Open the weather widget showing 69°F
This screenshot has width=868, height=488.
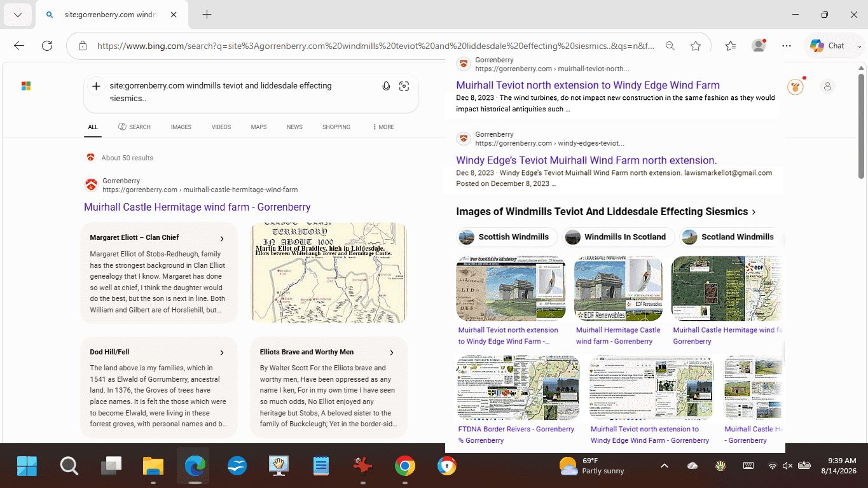[592, 466]
